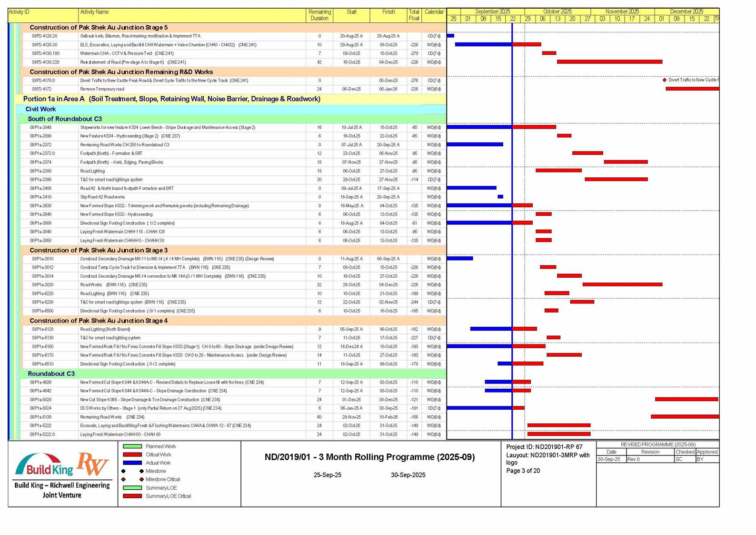The image size is (756, 535).
Task: Expand the Roundabout C3 group header
Action: point(51,374)
